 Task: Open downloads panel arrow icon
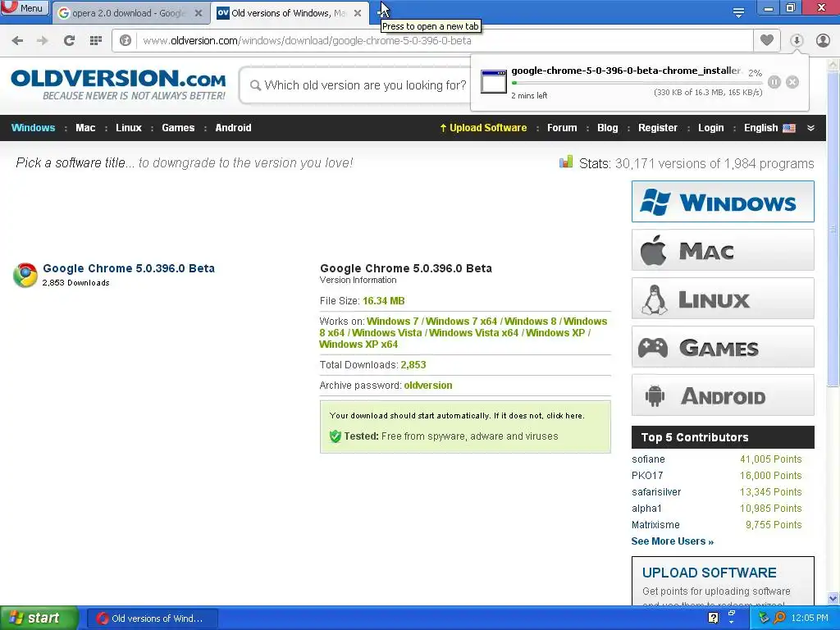(797, 40)
